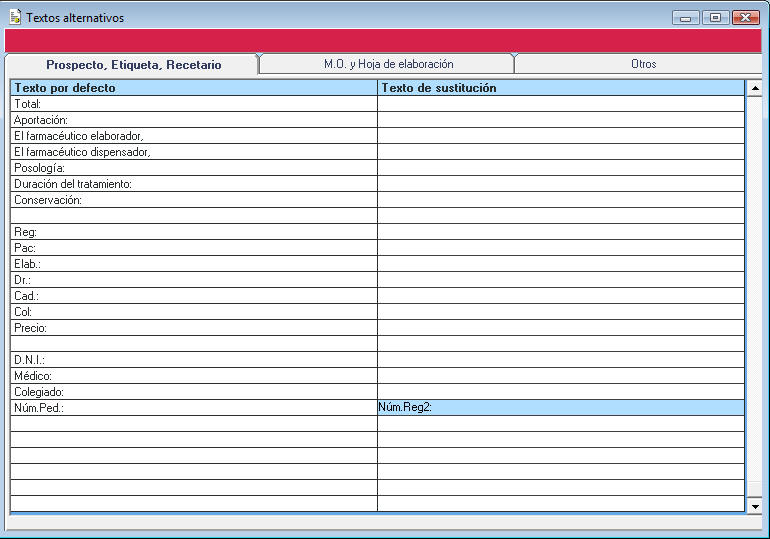Viewport: 770px width, 539px height.
Task: Select the Aportación: row's substitution cell
Action: click(560, 120)
